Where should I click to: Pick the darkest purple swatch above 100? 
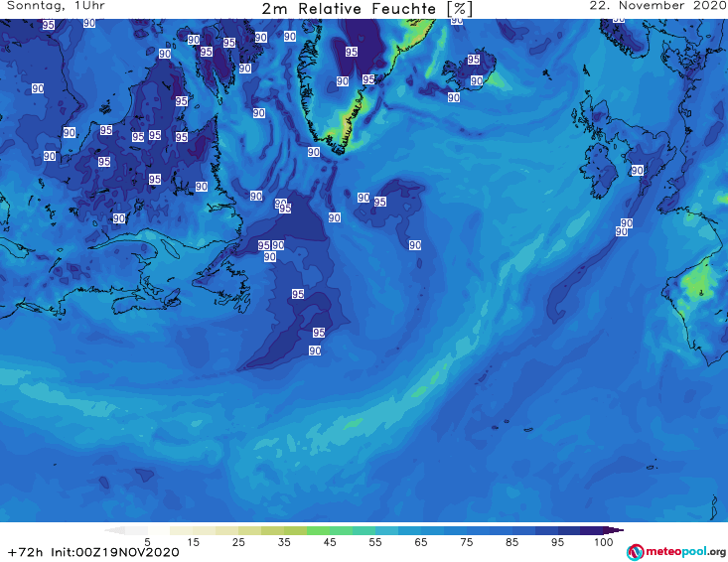pyautogui.click(x=614, y=530)
